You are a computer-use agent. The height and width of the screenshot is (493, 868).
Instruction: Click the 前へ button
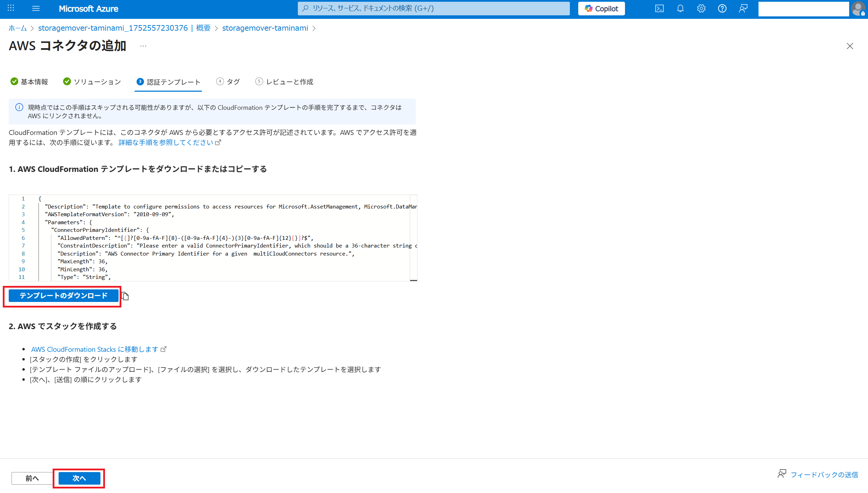[x=32, y=478]
